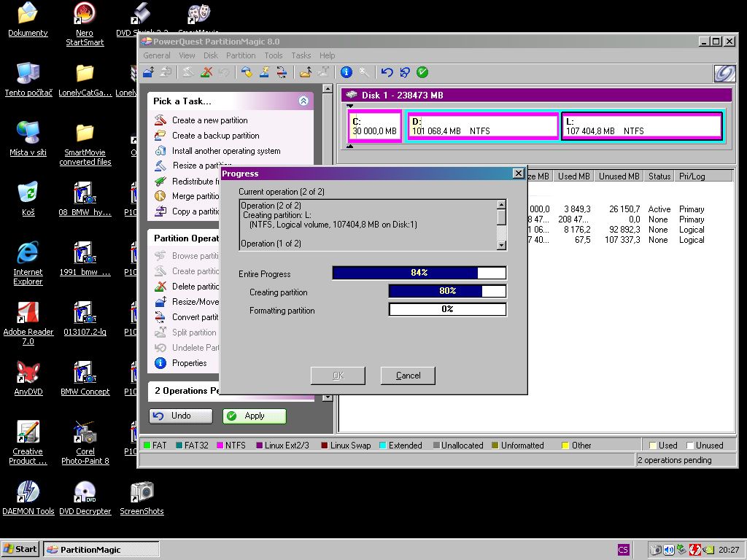Select the D: partition in the disk map
The height and width of the screenshot is (560, 747).
click(x=483, y=125)
